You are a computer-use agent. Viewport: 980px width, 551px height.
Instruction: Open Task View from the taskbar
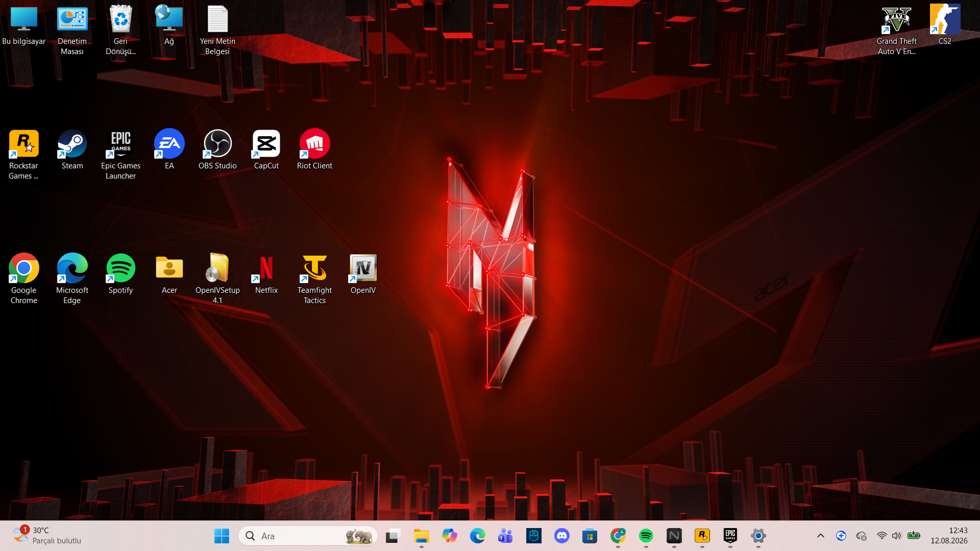click(x=392, y=536)
